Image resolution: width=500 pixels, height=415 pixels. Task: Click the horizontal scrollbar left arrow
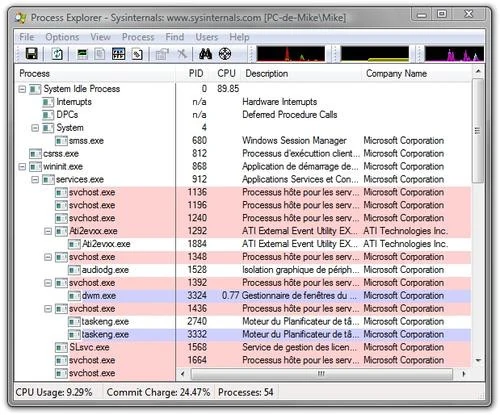(183, 374)
